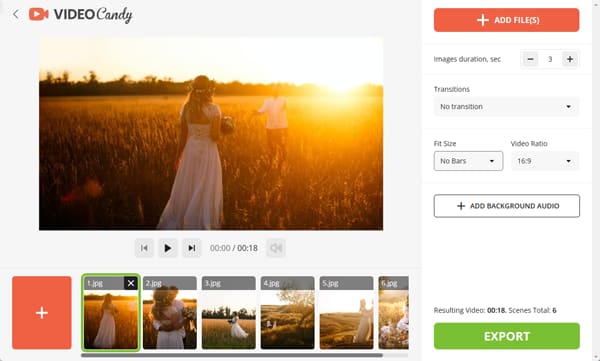Viewport: 600px width, 361px height.
Task: Click the Fit Size label
Action: coord(445,144)
